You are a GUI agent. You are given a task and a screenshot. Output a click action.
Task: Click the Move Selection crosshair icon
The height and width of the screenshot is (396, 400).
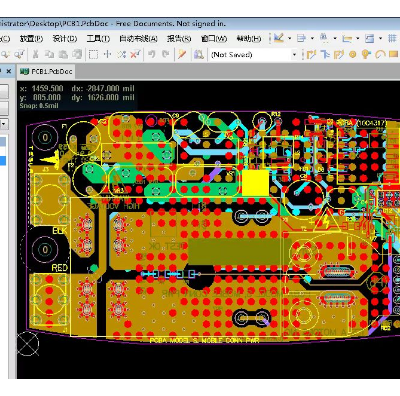(107, 54)
